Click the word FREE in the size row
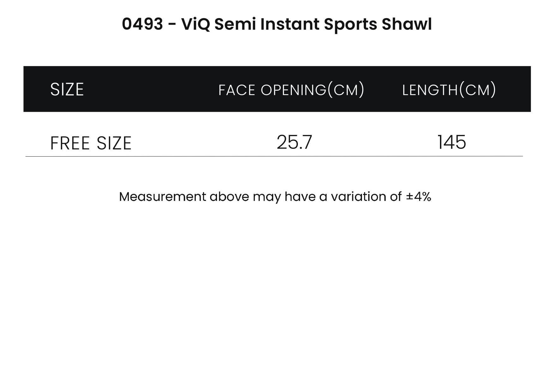This screenshot has width=554, height=392. tap(70, 143)
